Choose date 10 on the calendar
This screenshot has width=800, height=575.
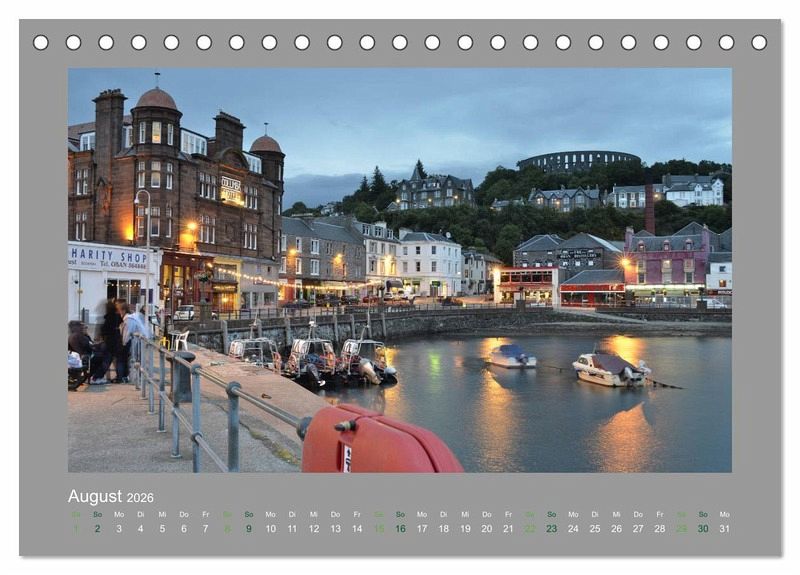click(x=270, y=529)
